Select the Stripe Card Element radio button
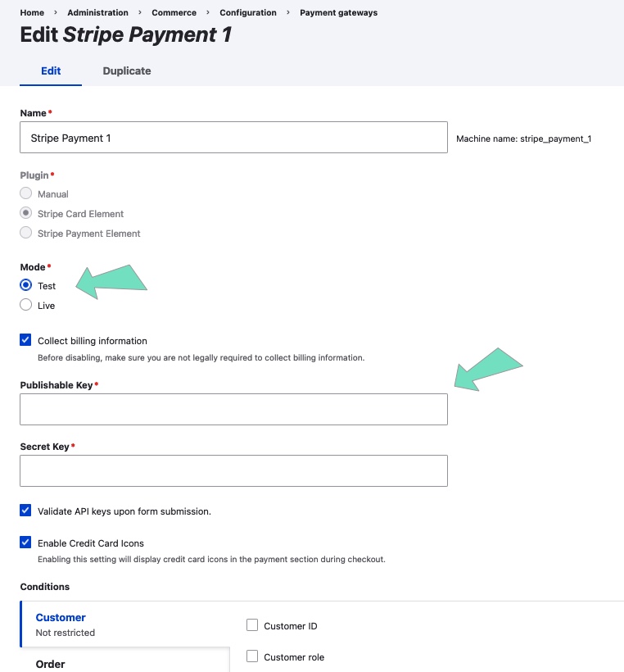 click(x=25, y=213)
